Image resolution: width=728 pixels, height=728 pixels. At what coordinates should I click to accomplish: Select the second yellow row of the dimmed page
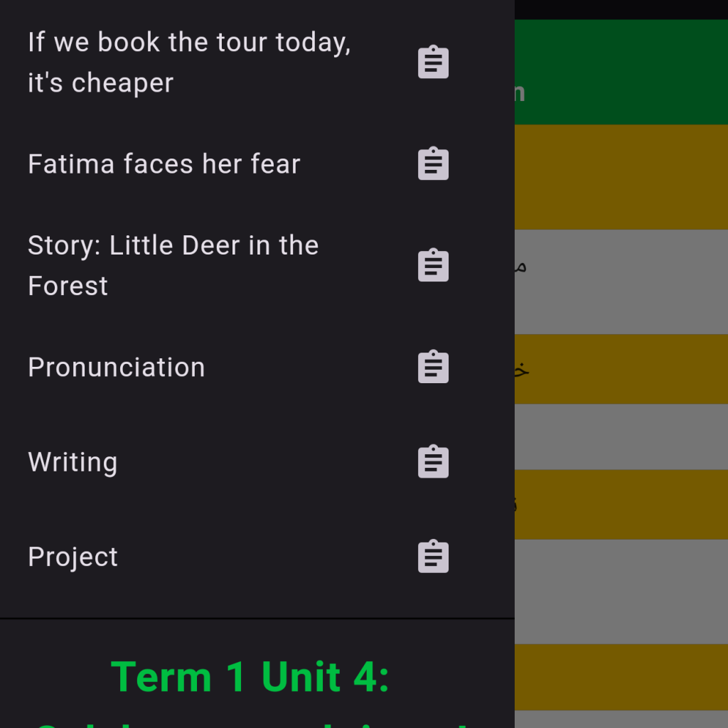click(x=621, y=368)
